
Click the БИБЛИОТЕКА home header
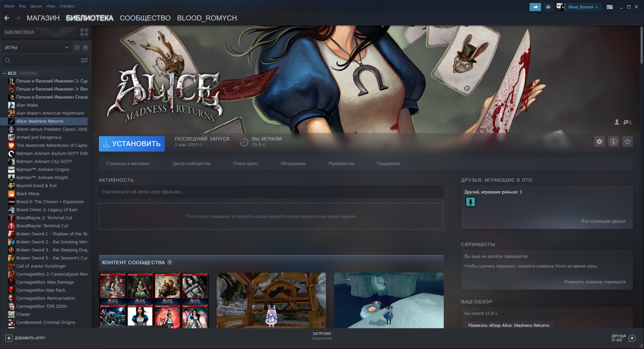pyautogui.click(x=40, y=32)
